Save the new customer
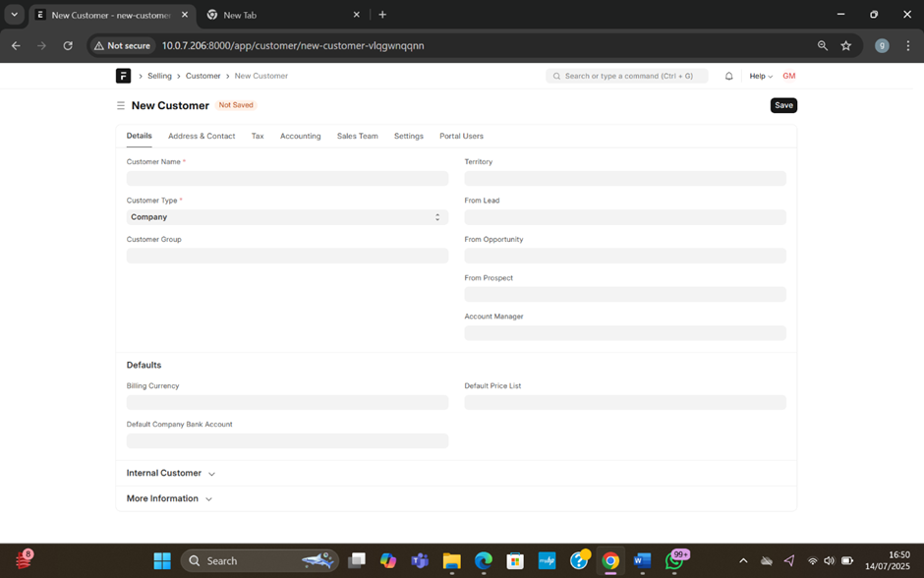 [x=783, y=105]
